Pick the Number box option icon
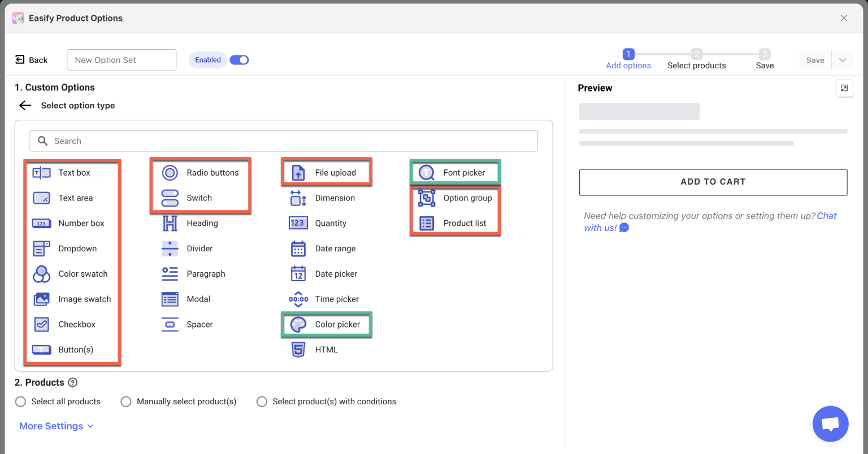This screenshot has height=454, width=868. 42,224
